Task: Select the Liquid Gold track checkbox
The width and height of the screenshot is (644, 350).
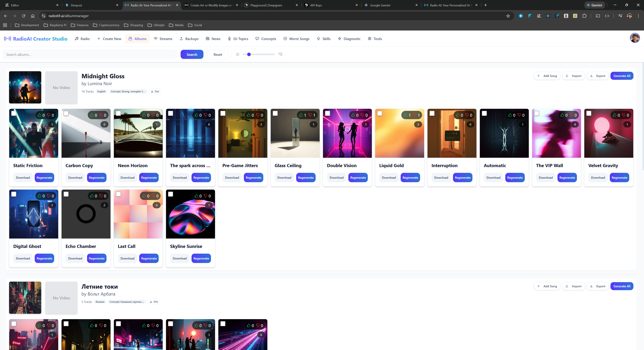Action: coord(380,113)
